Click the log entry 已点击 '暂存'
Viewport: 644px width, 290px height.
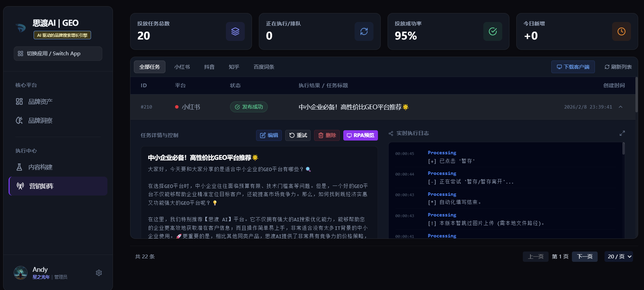coord(451,161)
